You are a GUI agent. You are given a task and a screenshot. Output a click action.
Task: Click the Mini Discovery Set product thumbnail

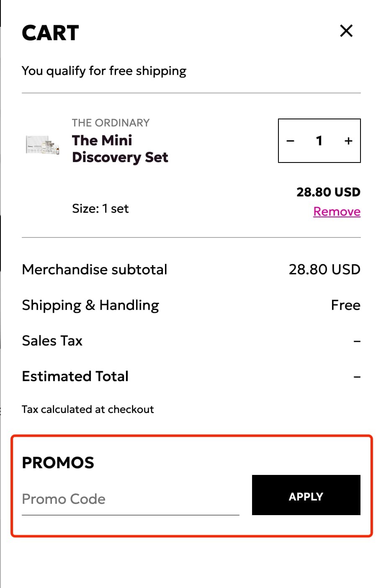[42, 144]
